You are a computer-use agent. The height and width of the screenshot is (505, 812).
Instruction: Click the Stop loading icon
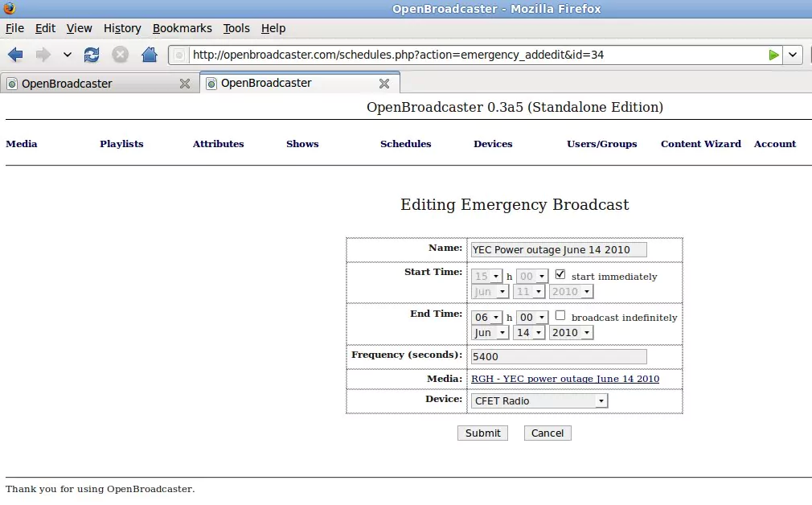coord(120,55)
